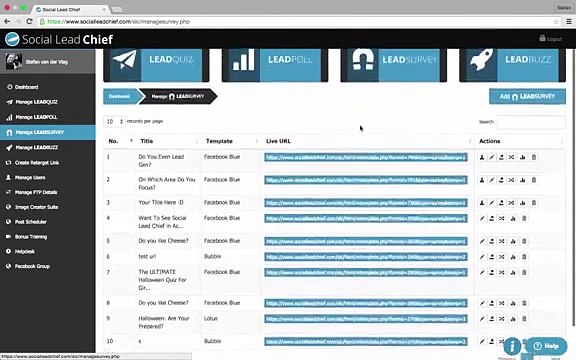Sort table by Live URL column header
576x360 pixels.
pos(368,141)
